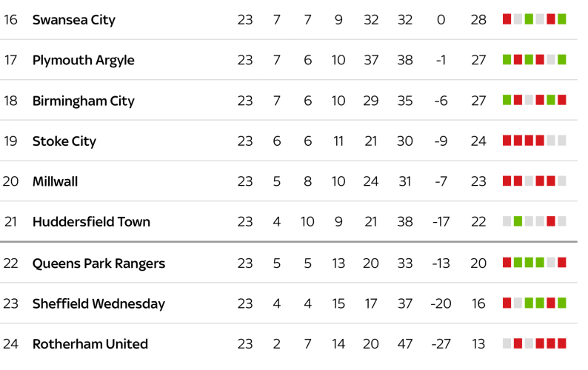Click rightmost red form square for Rotherham United
Image resolution: width=588 pixels, height=370 pixels.
(x=562, y=343)
